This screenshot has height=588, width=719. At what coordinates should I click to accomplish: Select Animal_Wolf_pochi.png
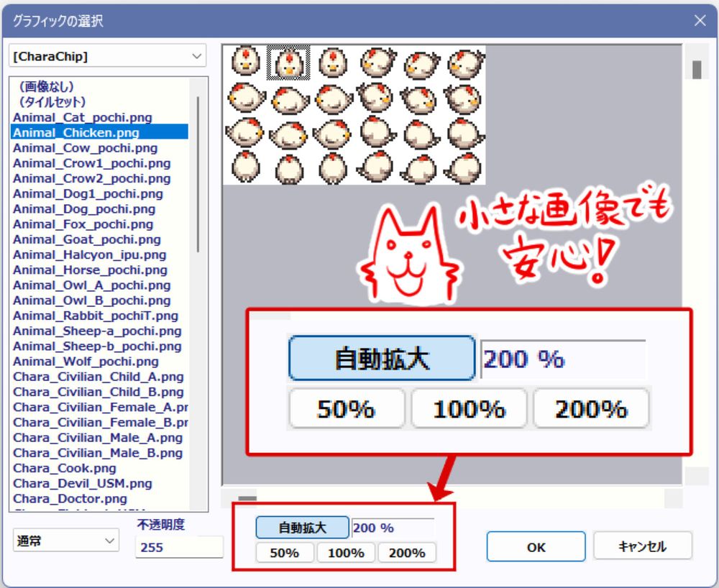click(99, 361)
